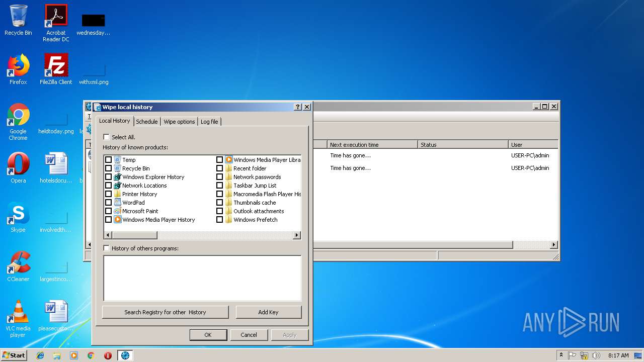Click Status column header in background window

[463, 145]
